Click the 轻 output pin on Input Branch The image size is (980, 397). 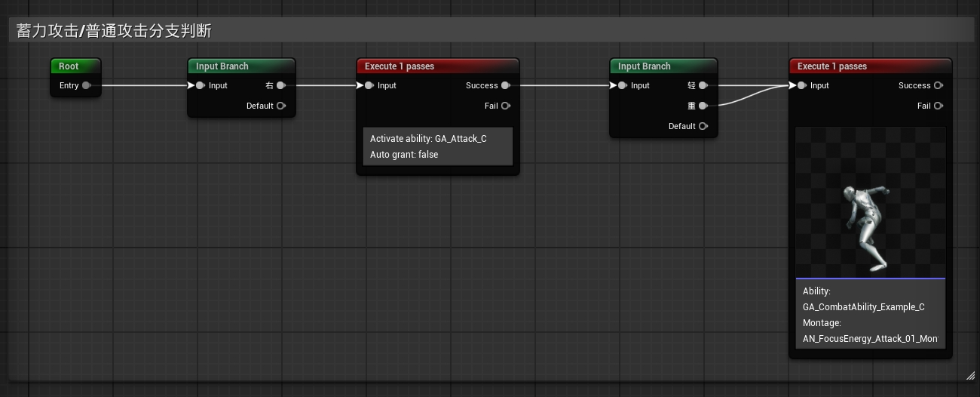(703, 85)
